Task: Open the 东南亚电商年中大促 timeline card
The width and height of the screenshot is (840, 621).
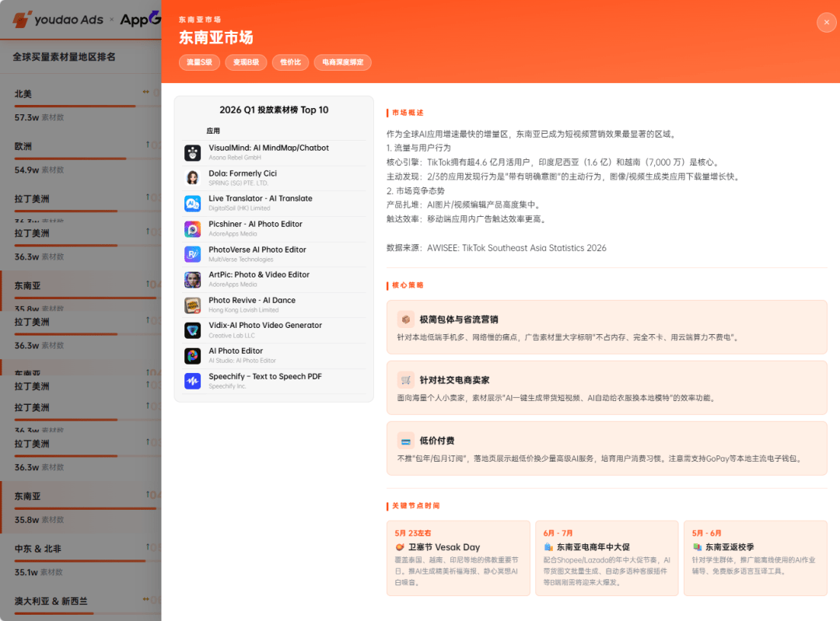Action: [x=607, y=558]
